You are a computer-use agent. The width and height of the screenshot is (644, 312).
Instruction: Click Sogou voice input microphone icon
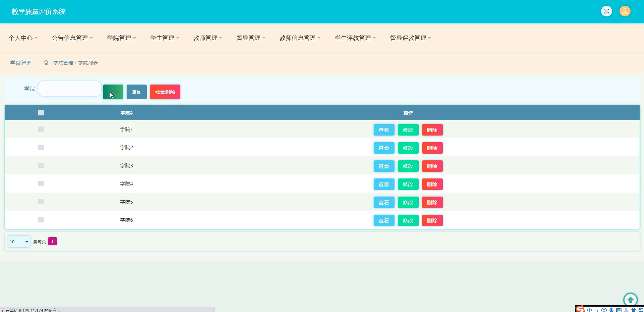click(x=611, y=310)
